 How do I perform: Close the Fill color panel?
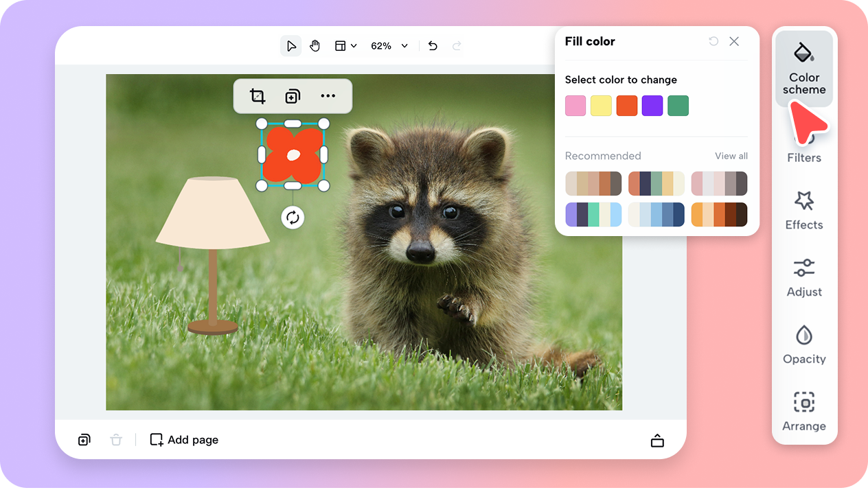pos(734,41)
